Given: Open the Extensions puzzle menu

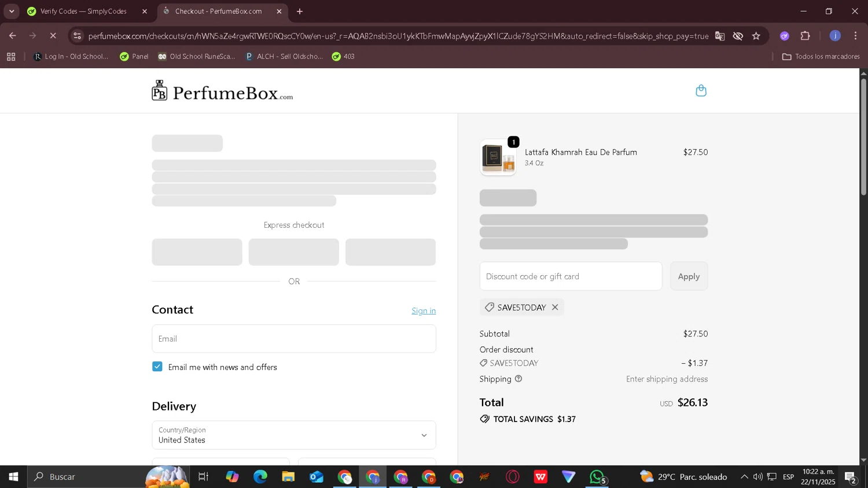Looking at the screenshot, I should click(x=805, y=36).
